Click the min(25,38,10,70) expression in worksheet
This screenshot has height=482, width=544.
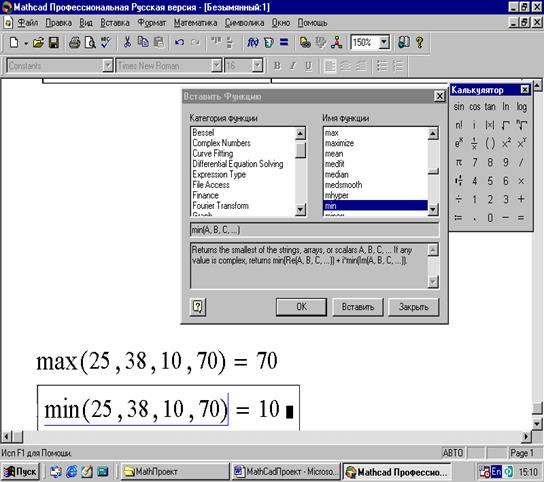point(136,409)
